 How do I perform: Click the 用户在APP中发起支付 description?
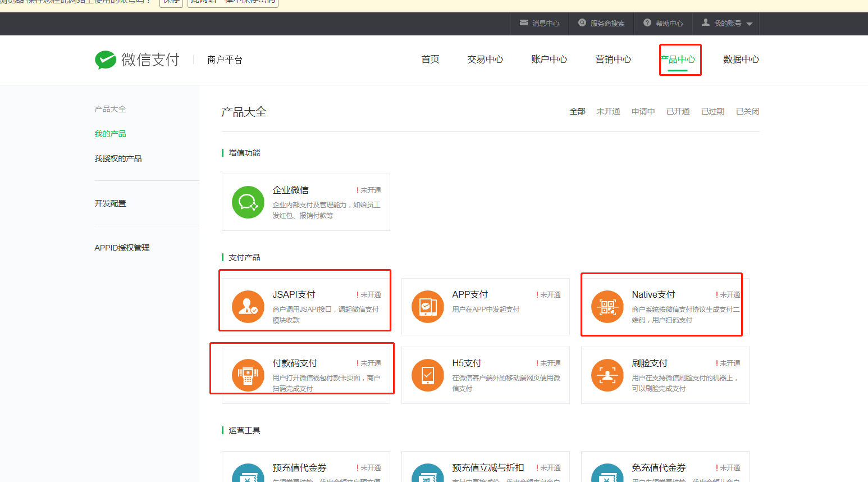pos(486,310)
